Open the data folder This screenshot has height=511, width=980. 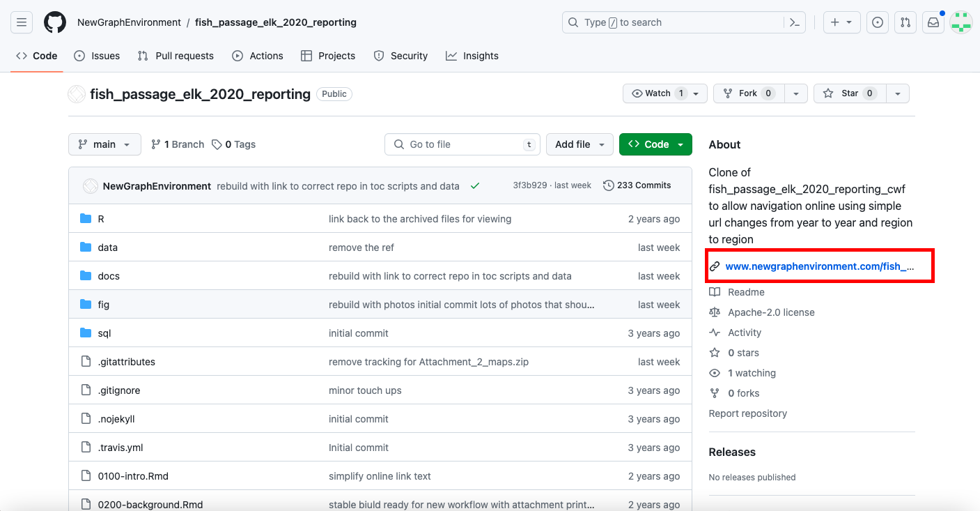[x=107, y=247]
